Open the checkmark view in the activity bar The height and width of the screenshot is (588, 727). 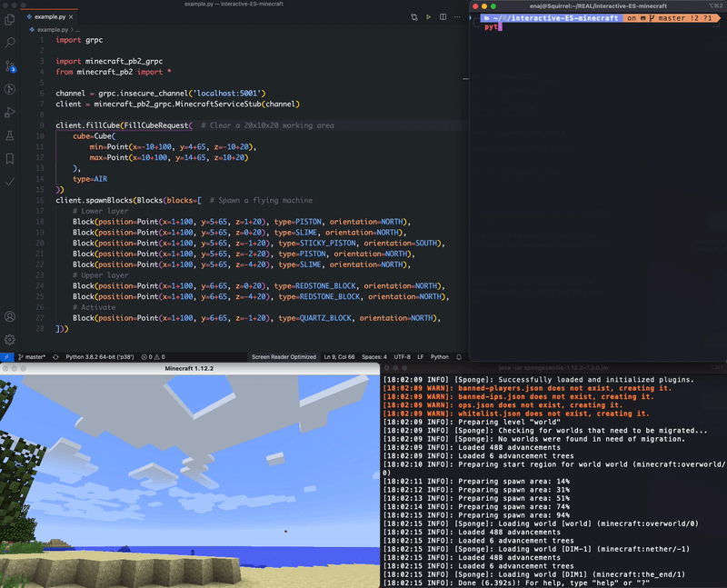pyautogui.click(x=9, y=182)
